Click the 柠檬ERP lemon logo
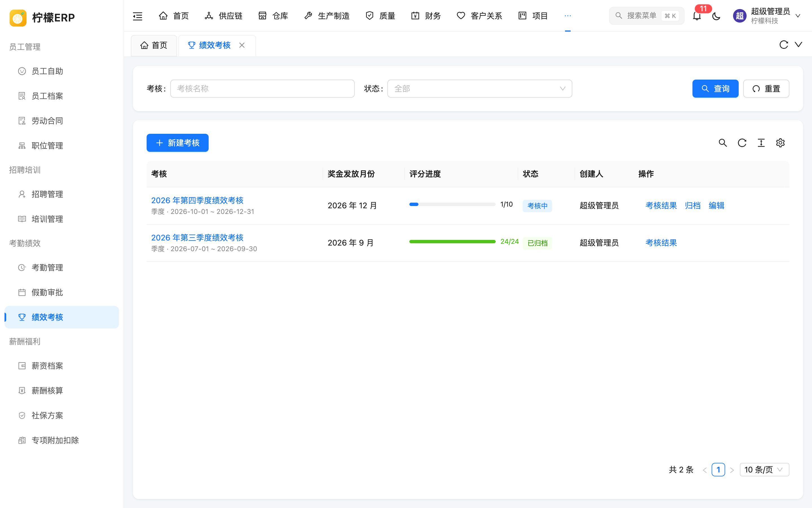The height and width of the screenshot is (508, 812). point(18,17)
